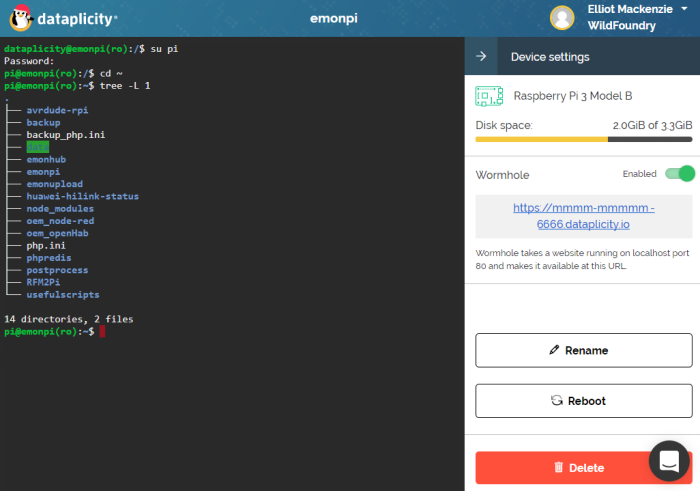Disable the Wormhole enabled toggle
This screenshot has width=700, height=491.
(x=680, y=174)
